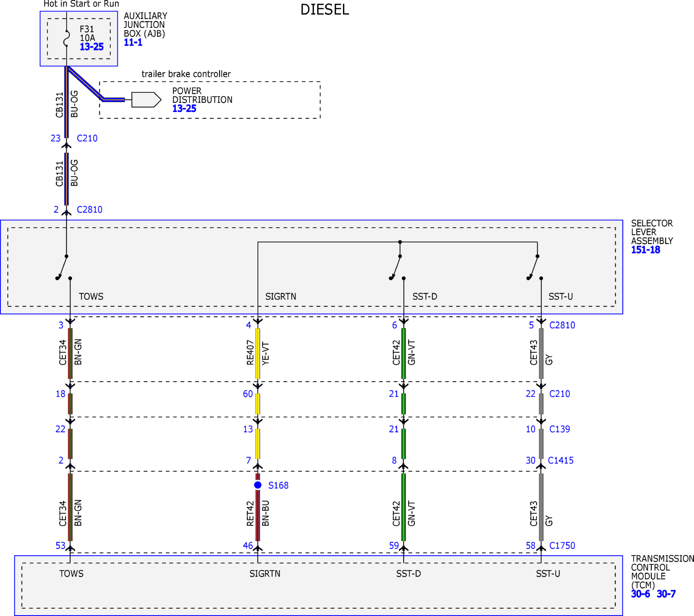Click the AUXILIARY JUNCTION BOX (AJB) title
Image resolution: width=694 pixels, height=616 pixels.
(145, 25)
